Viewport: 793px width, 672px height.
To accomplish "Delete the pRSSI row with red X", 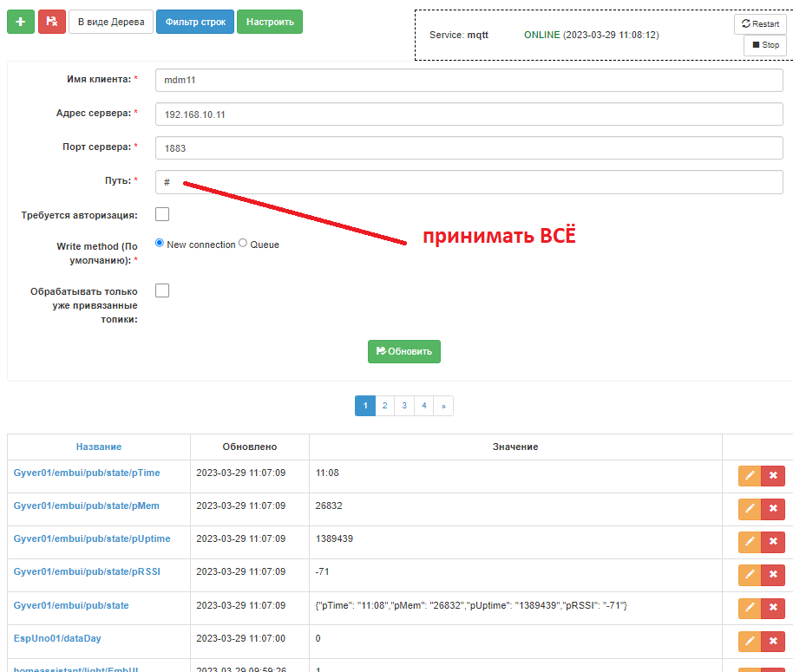I will tap(773, 575).
